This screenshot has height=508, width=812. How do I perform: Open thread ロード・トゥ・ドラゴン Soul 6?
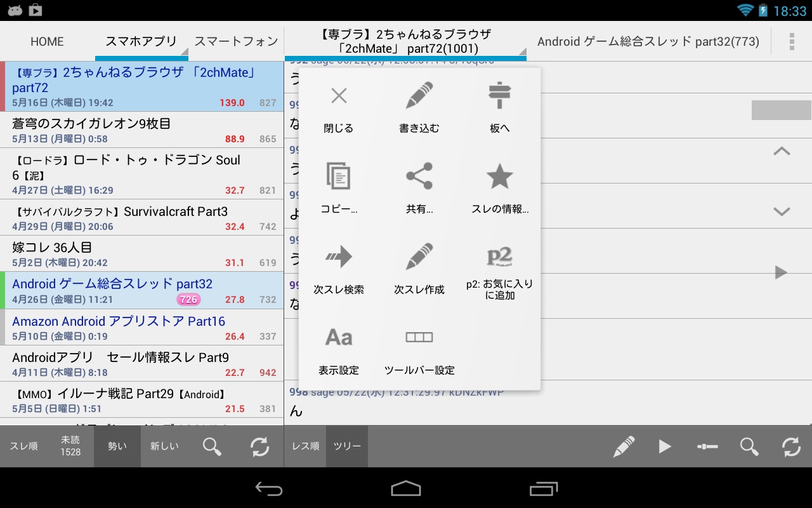click(x=141, y=174)
